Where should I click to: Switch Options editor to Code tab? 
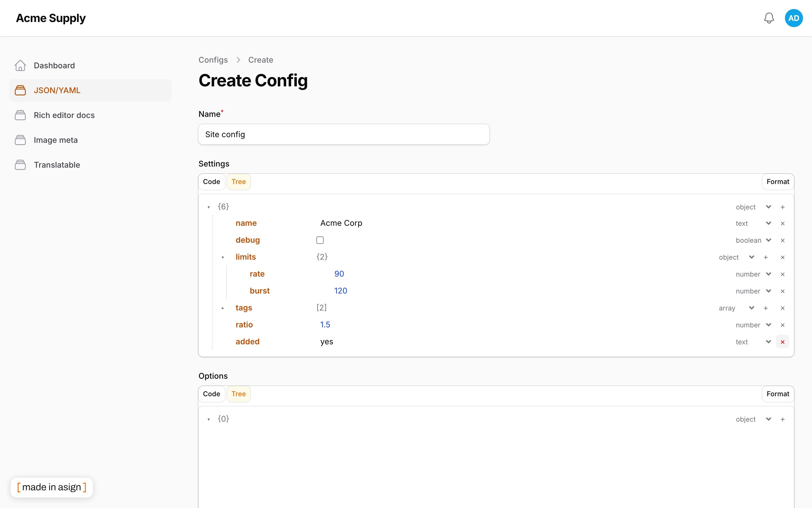coord(211,394)
